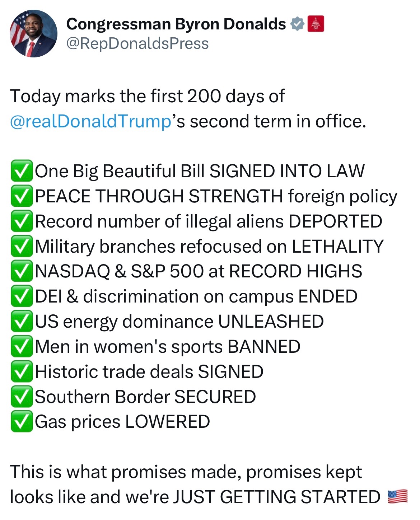Image resolution: width=420 pixels, height=520 pixels.
Task: Click the American flag emoji at post end
Action: coord(398,497)
